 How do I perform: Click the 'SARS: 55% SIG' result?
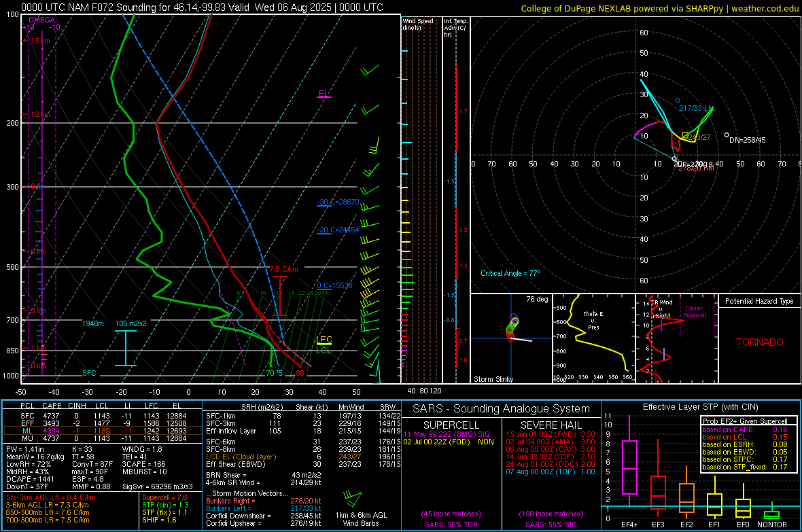click(x=551, y=525)
